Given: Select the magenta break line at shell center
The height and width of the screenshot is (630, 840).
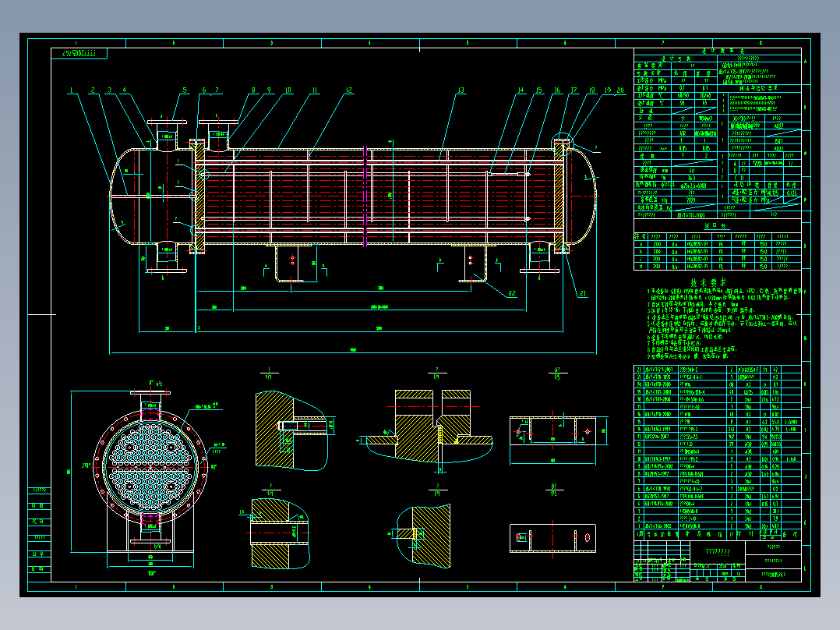Looking at the screenshot, I should pos(365,196).
